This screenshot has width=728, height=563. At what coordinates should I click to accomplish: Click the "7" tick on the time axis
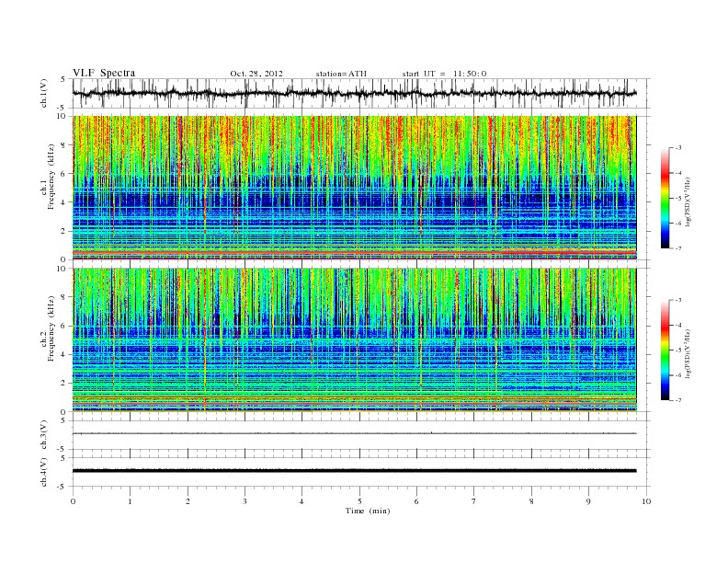click(x=474, y=501)
